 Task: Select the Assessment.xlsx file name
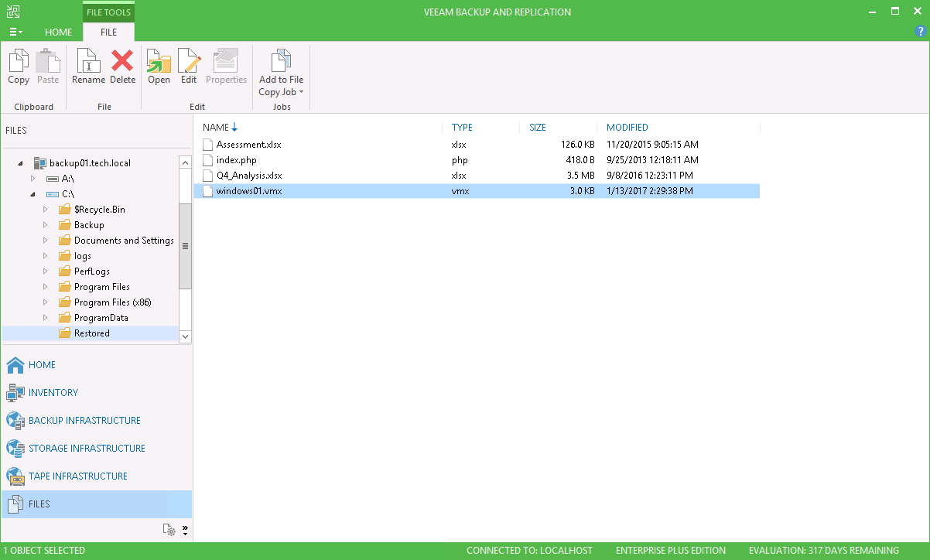[x=250, y=145]
